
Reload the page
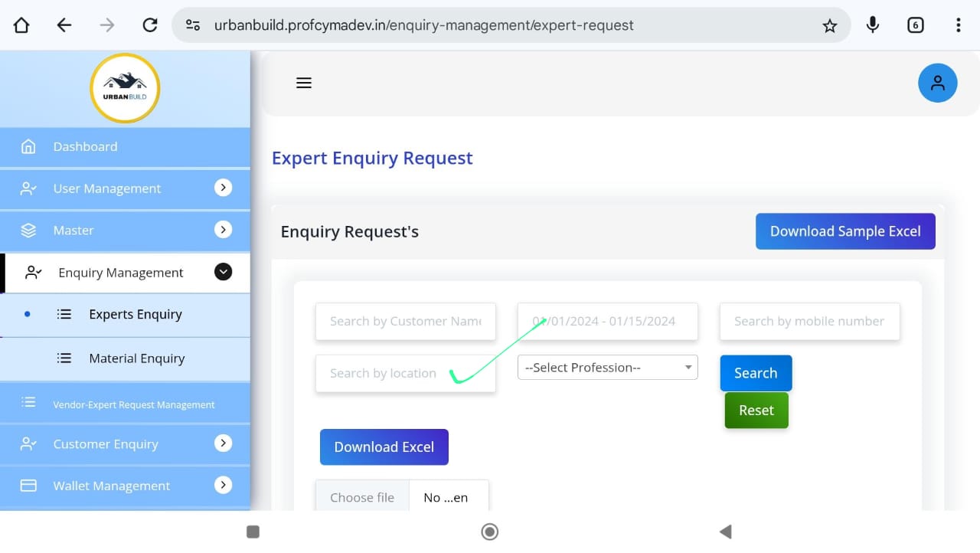click(150, 25)
